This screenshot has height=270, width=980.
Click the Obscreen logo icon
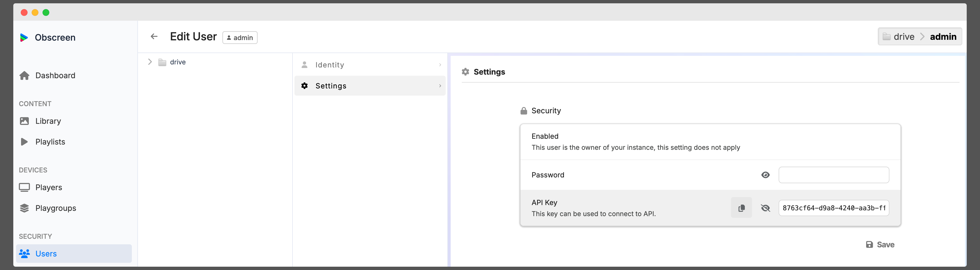pyautogui.click(x=24, y=37)
